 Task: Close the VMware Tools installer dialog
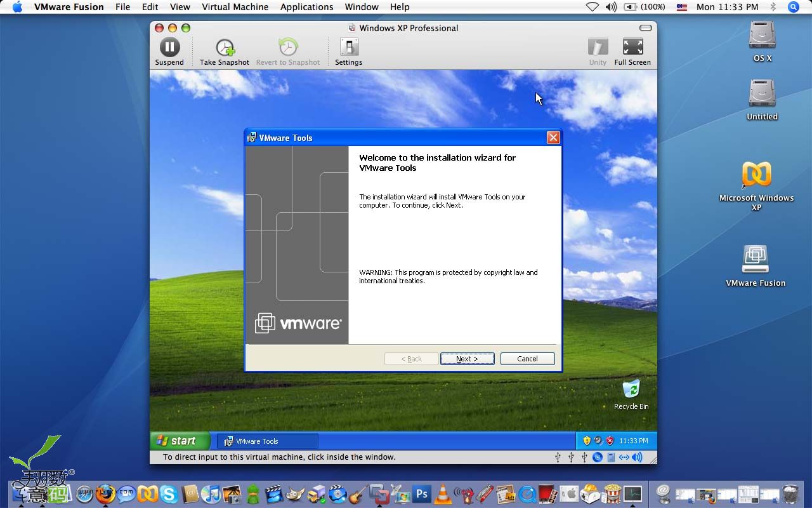pyautogui.click(x=553, y=138)
